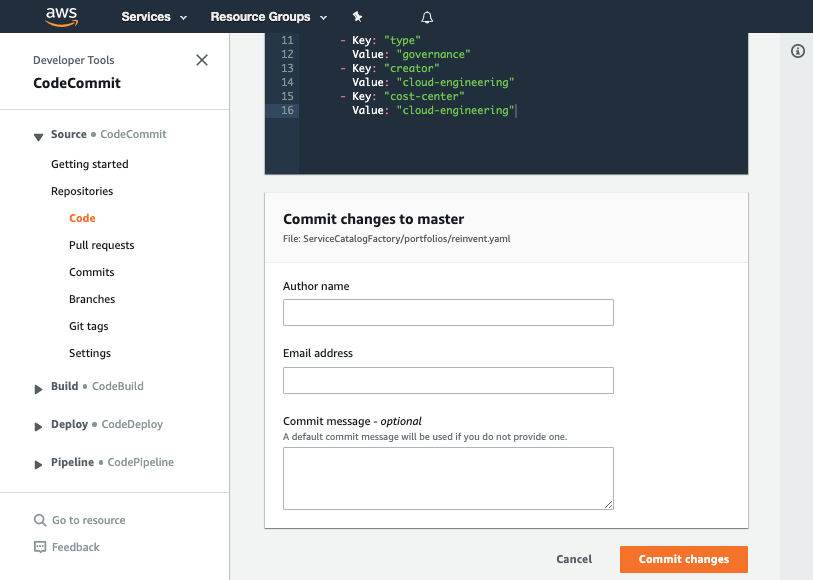Open the AWS logo home link
The image size is (813, 580).
coord(62,17)
